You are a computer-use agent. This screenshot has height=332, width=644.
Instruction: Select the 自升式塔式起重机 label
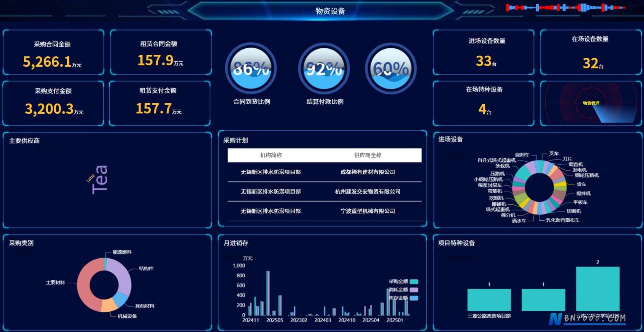(x=497, y=160)
